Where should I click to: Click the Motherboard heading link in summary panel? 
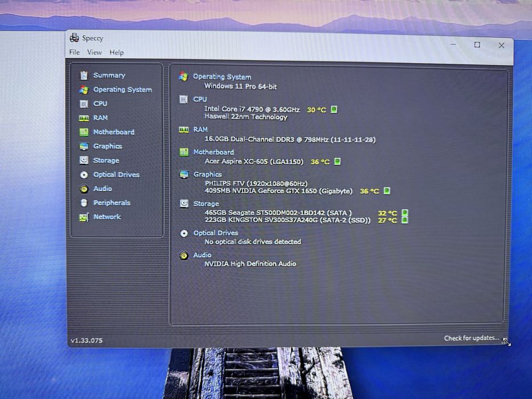[213, 152]
